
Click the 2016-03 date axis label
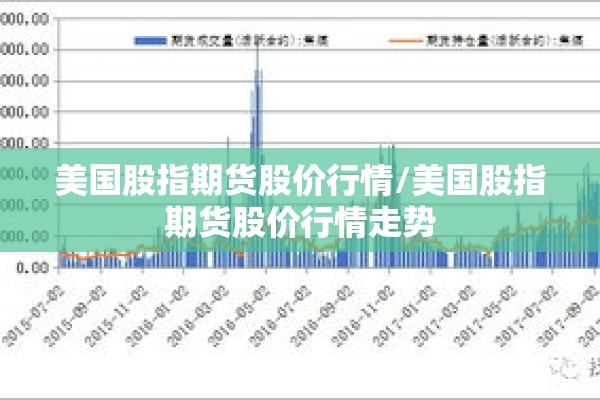tap(198, 317)
